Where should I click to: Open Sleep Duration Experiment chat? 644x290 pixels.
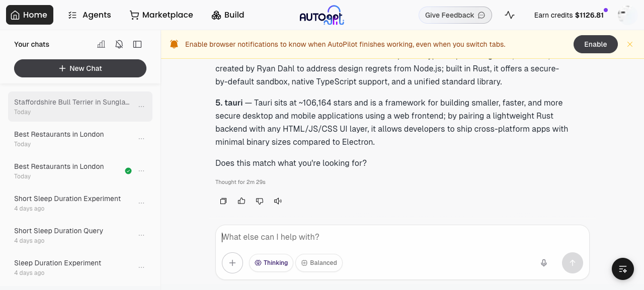pyautogui.click(x=72, y=267)
